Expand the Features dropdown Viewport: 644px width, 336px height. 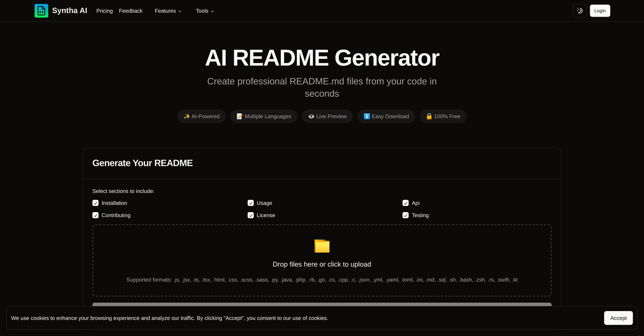point(168,10)
